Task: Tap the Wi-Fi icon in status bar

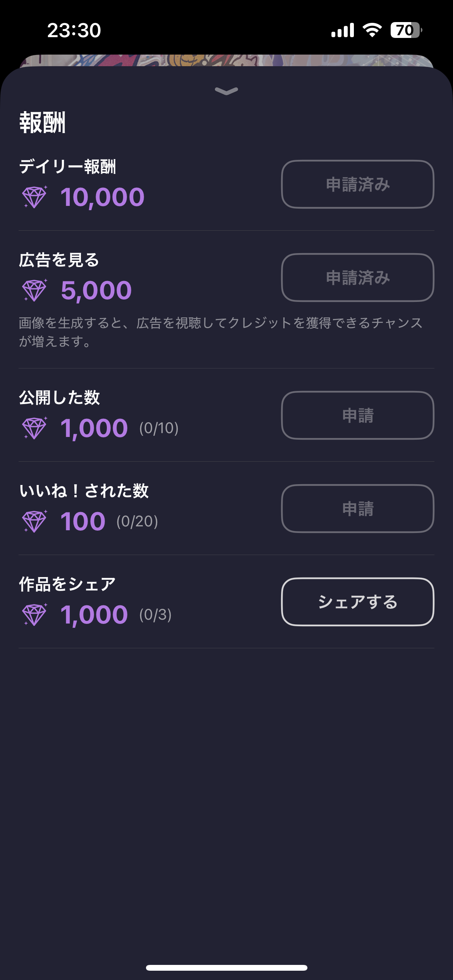Action: click(x=372, y=30)
